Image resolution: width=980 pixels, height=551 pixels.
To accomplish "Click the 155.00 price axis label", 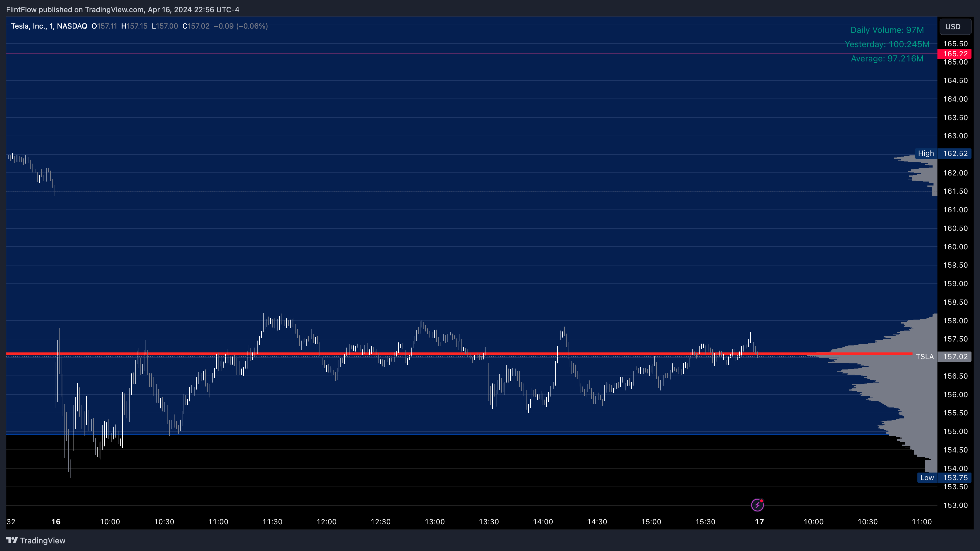I will pyautogui.click(x=955, y=431).
